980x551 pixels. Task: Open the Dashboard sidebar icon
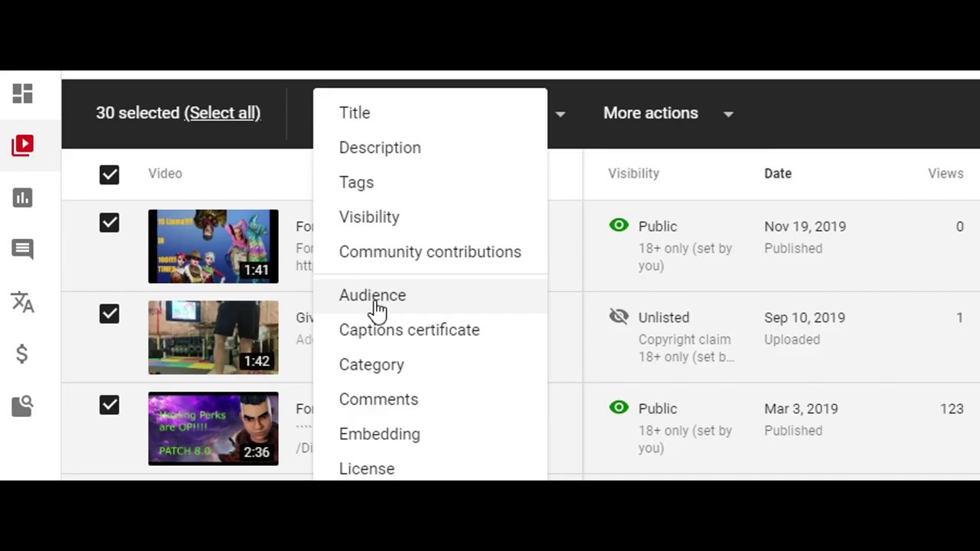(23, 94)
